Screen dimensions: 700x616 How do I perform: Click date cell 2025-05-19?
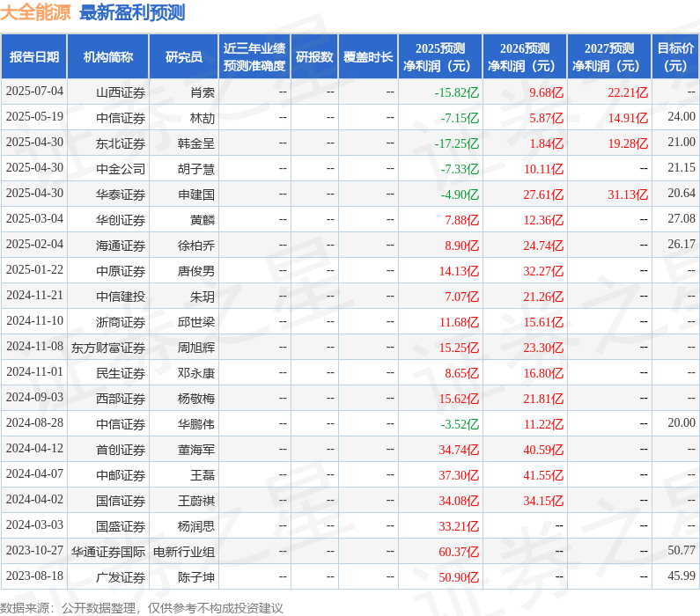click(34, 117)
